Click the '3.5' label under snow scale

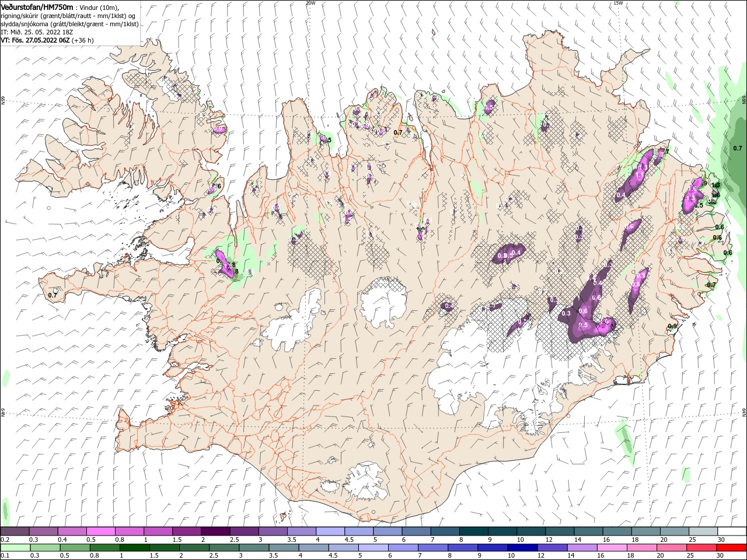point(292,540)
